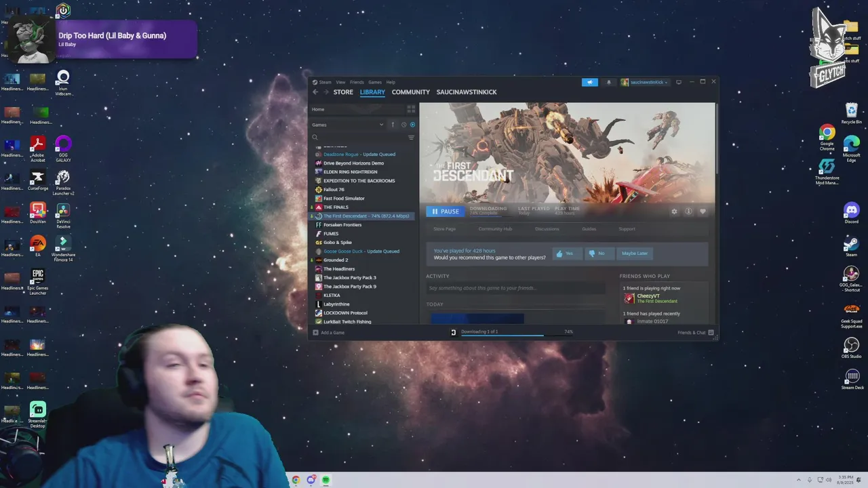Click the library search magnifier icon
Image resolution: width=868 pixels, height=488 pixels.
[x=315, y=138]
